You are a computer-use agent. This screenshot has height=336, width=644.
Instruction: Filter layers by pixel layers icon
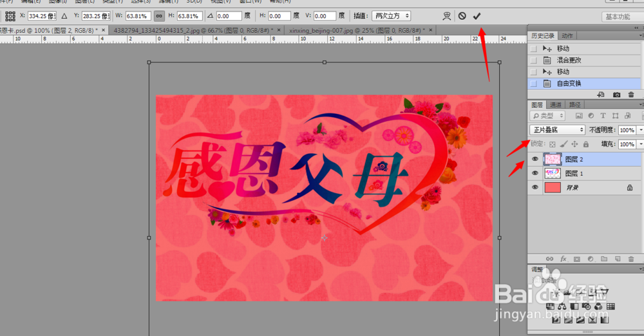pos(579,116)
